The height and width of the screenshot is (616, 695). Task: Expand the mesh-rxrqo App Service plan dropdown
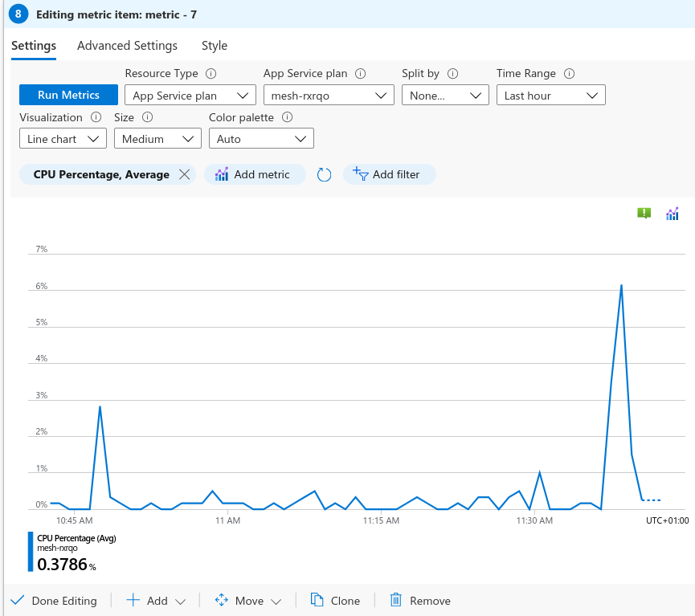point(329,96)
